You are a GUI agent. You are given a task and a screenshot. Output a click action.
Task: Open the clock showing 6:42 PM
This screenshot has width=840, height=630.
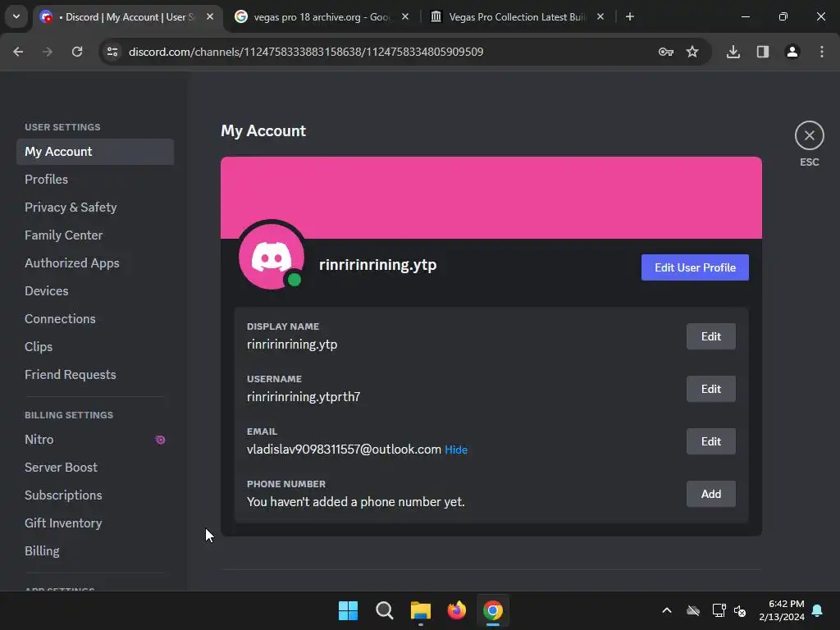coord(782,610)
